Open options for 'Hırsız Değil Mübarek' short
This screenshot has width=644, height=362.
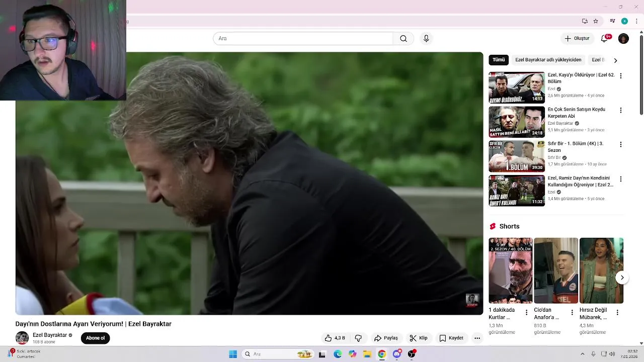(617, 312)
